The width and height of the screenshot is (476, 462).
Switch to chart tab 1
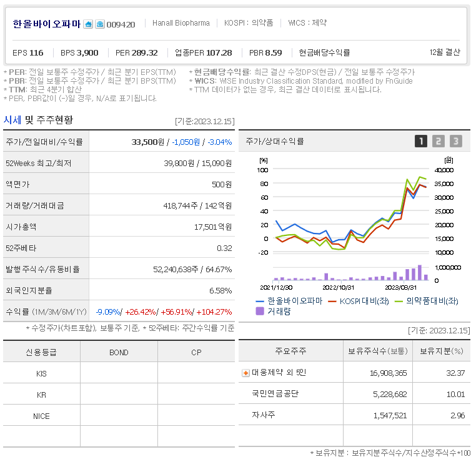click(421, 141)
